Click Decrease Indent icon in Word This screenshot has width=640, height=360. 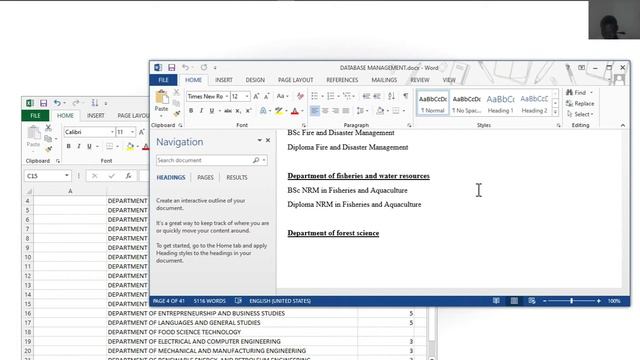point(367,96)
